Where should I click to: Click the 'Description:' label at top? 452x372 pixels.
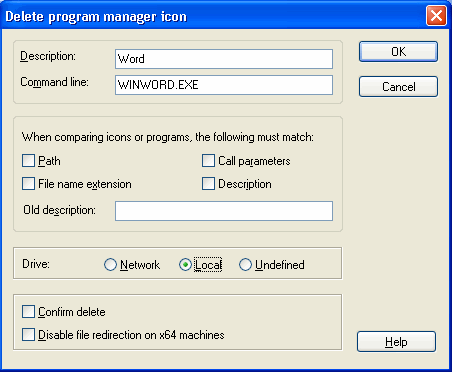coord(48,56)
